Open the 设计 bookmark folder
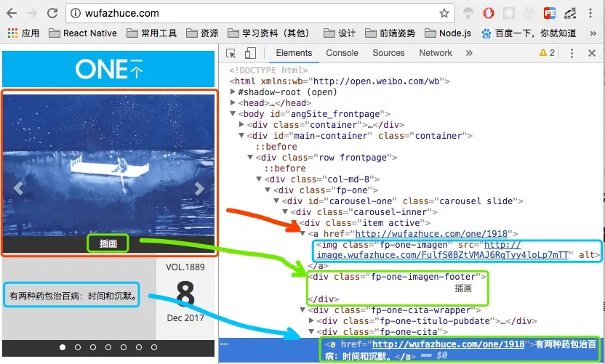 pyautogui.click(x=340, y=33)
